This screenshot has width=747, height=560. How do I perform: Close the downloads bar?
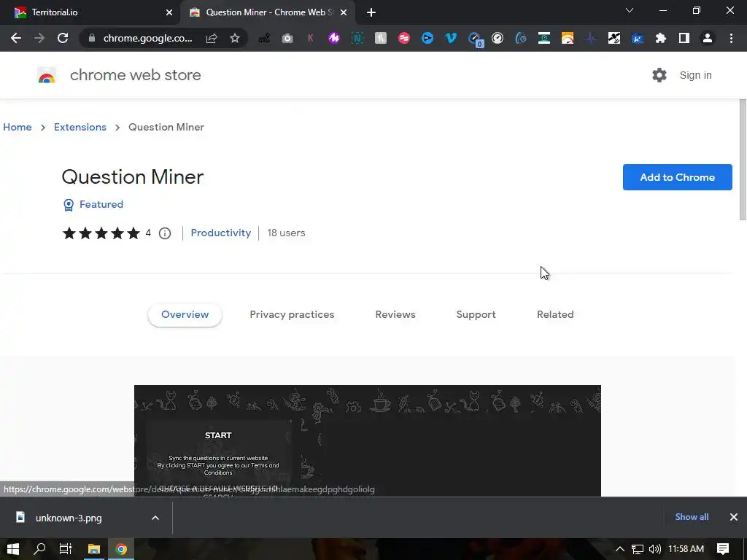(x=734, y=517)
